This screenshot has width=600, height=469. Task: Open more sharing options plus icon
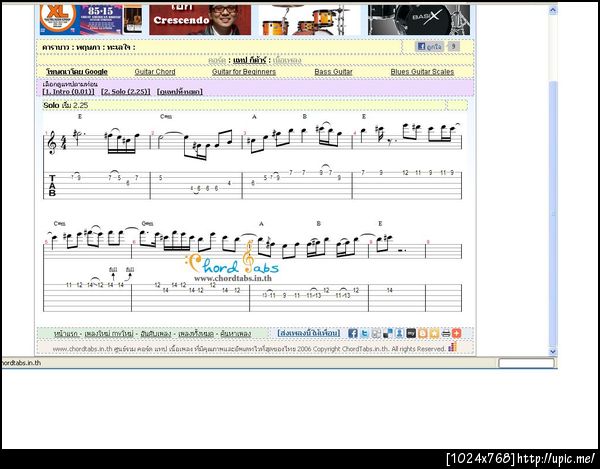[x=457, y=333]
